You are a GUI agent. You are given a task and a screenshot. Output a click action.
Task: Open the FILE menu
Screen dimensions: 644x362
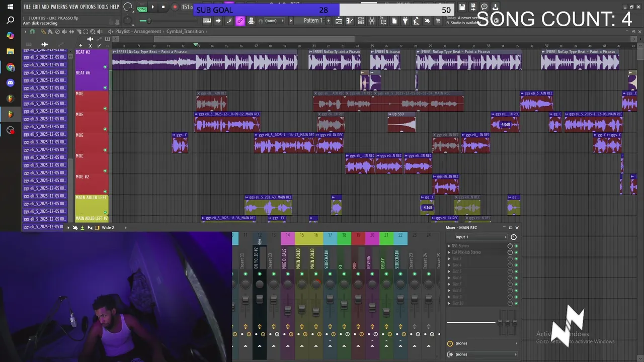point(27,7)
